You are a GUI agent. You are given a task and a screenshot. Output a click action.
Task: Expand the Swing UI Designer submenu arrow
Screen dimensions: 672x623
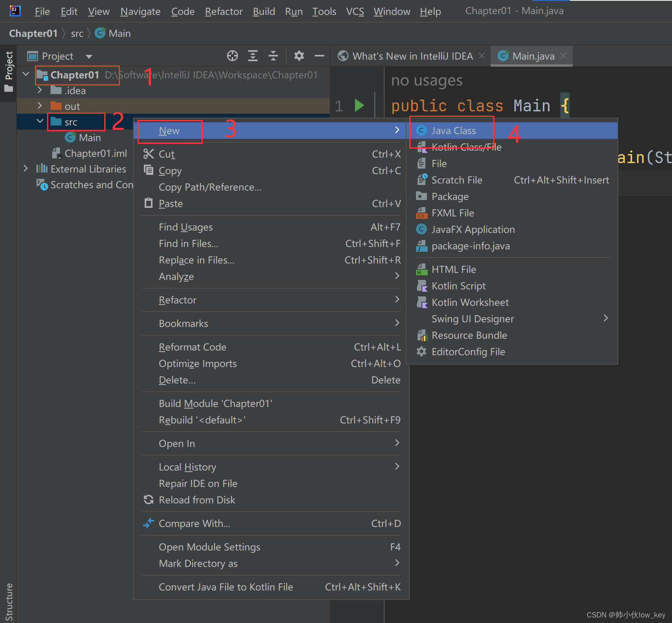click(x=606, y=318)
